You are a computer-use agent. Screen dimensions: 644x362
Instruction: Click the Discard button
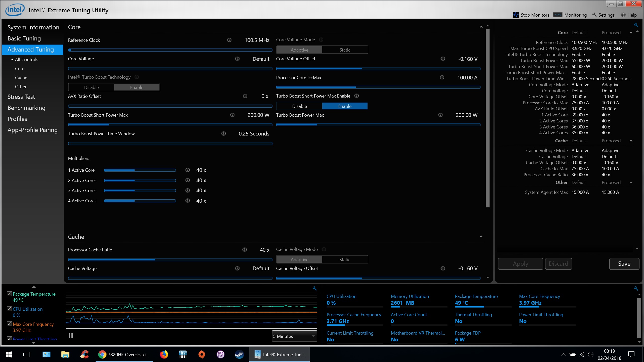tap(558, 264)
